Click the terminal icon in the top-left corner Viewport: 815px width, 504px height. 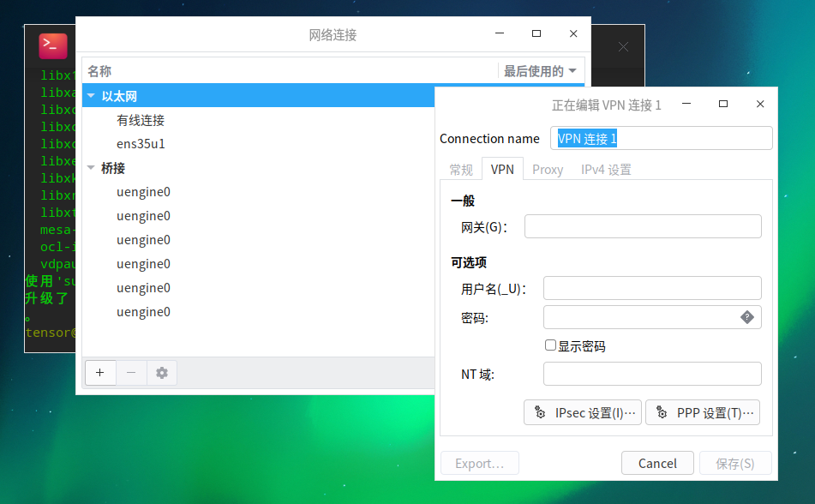pyautogui.click(x=51, y=45)
